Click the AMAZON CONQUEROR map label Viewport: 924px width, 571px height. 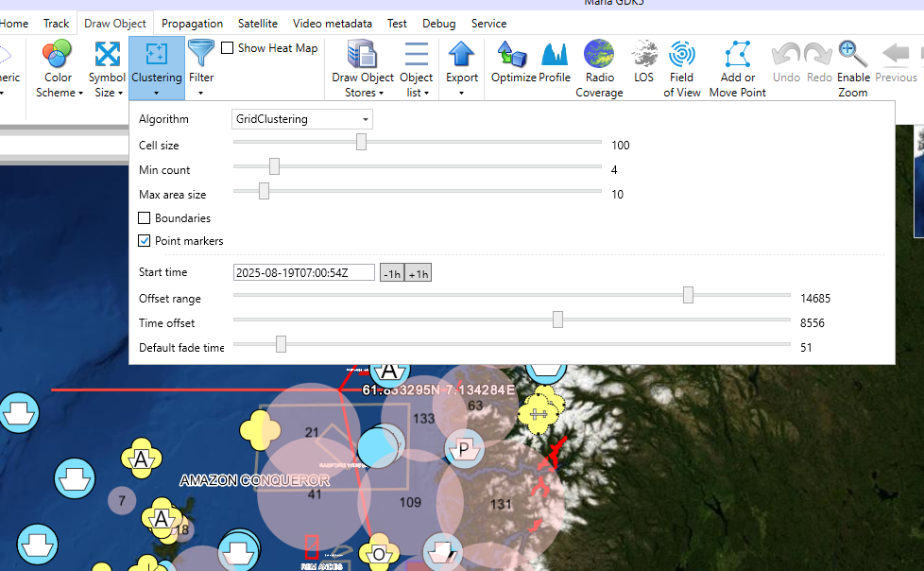pos(254,480)
